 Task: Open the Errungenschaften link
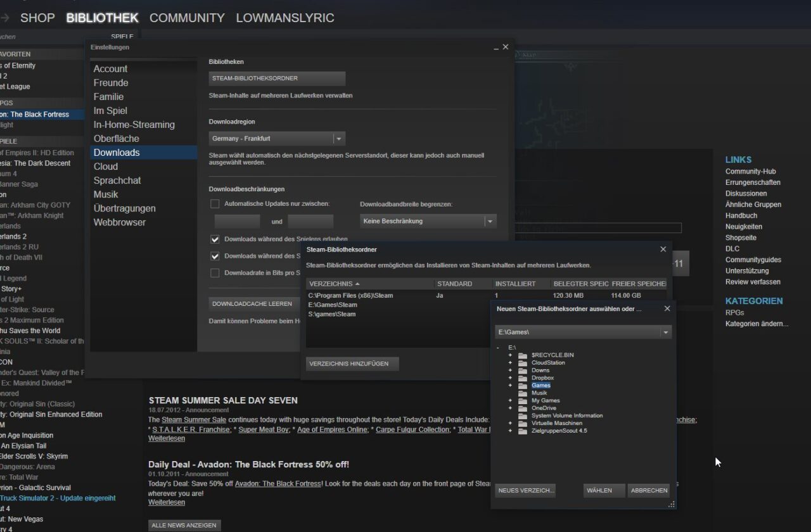[753, 182]
